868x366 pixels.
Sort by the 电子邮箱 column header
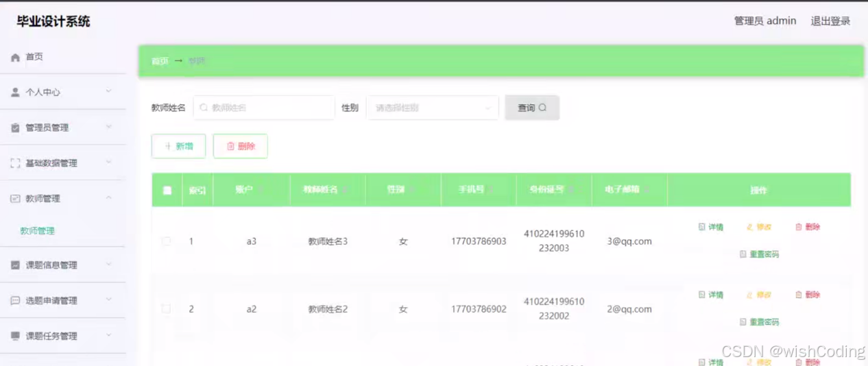pos(622,190)
